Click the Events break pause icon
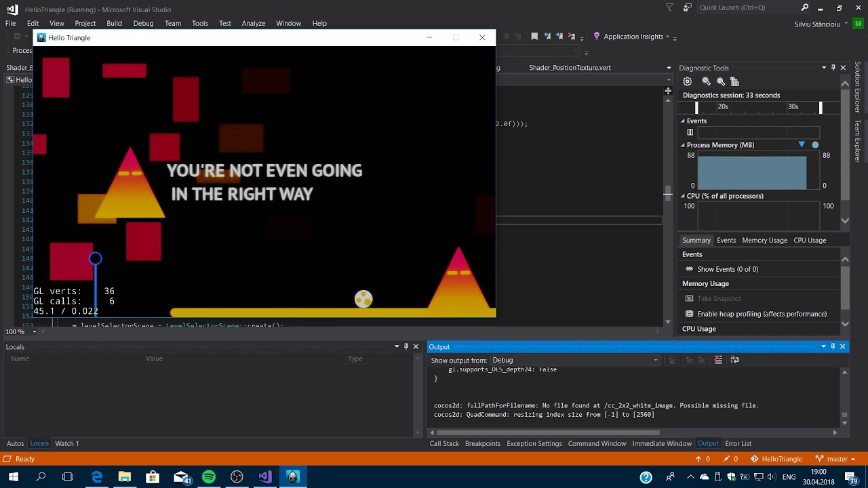This screenshot has width=868, height=488. [690, 132]
